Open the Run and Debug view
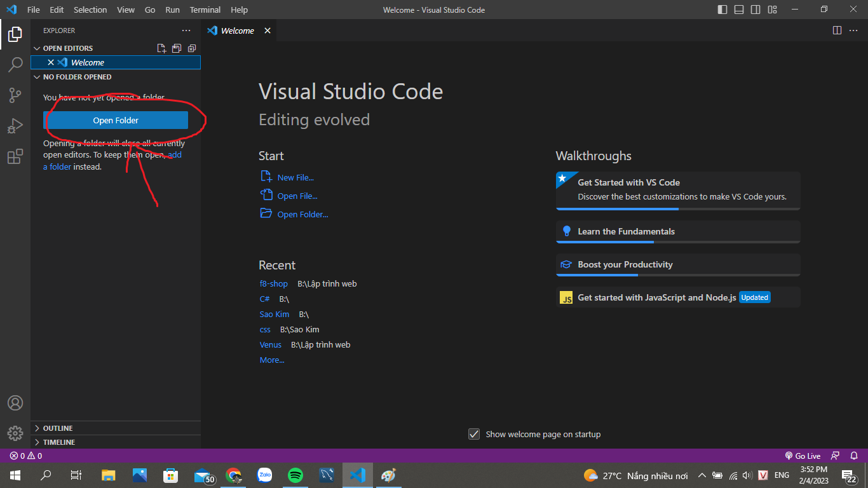This screenshot has width=868, height=488. pos(15,126)
